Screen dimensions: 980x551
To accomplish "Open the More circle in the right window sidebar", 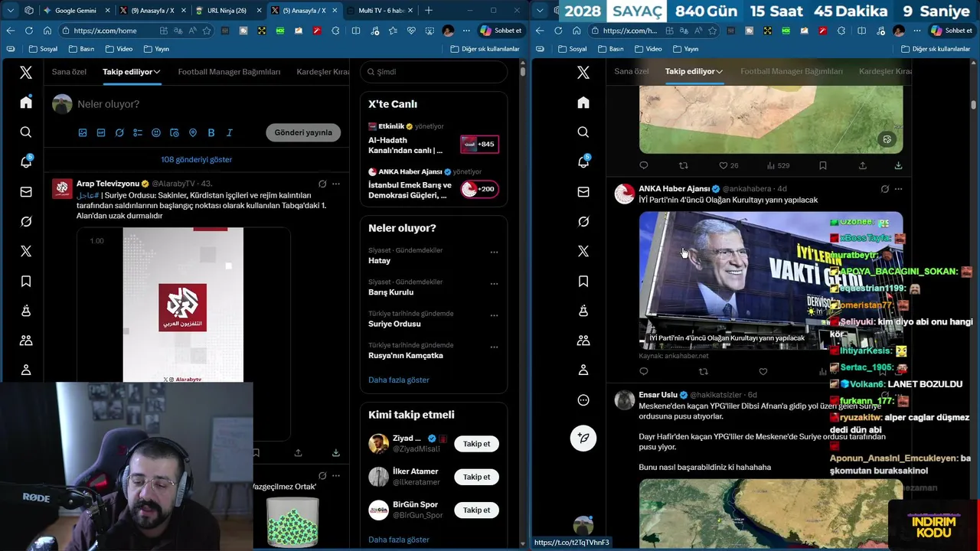I will point(583,399).
